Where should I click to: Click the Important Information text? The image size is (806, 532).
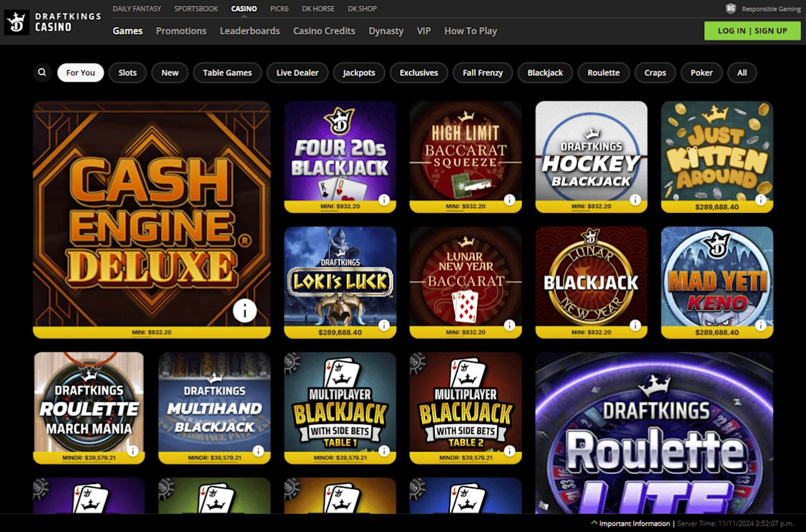point(634,523)
